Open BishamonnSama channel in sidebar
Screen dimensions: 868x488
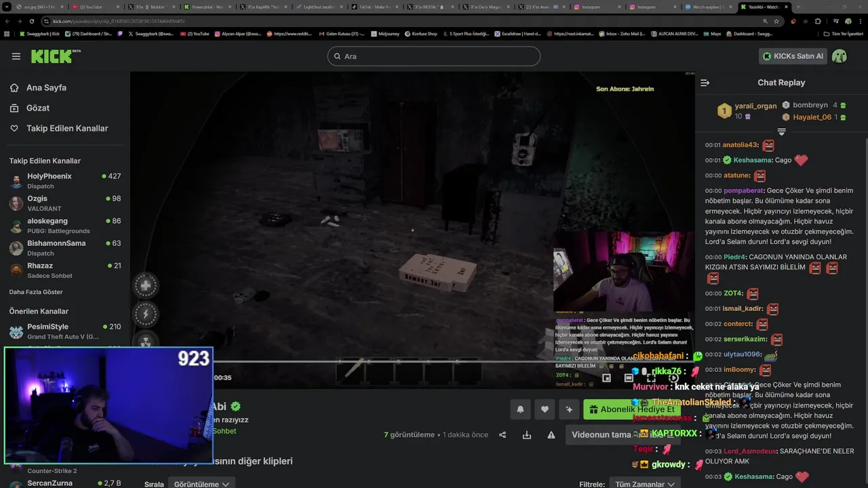pos(65,247)
